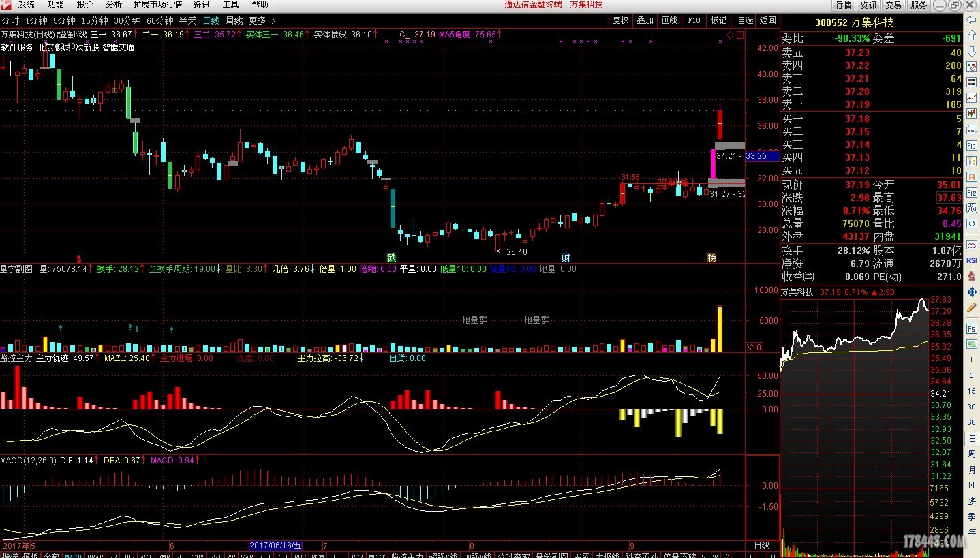The width and height of the screenshot is (980, 558).
Task: Click the 复权 button
Action: click(620, 20)
